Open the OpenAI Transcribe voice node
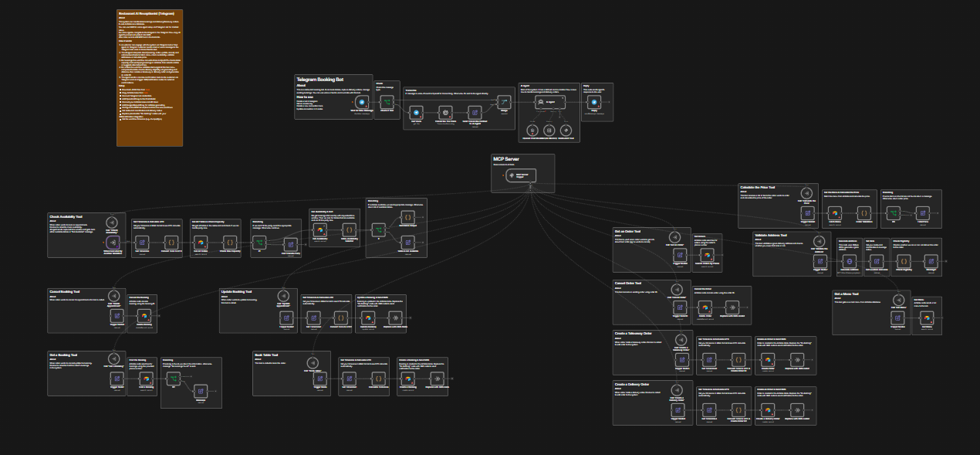Screen dimensions: 980x455 (x=444, y=113)
